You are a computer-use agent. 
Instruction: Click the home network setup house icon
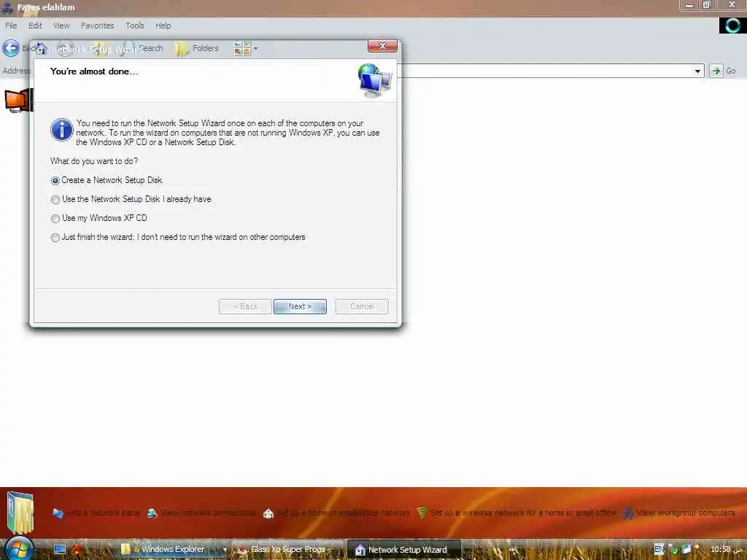[268, 513]
